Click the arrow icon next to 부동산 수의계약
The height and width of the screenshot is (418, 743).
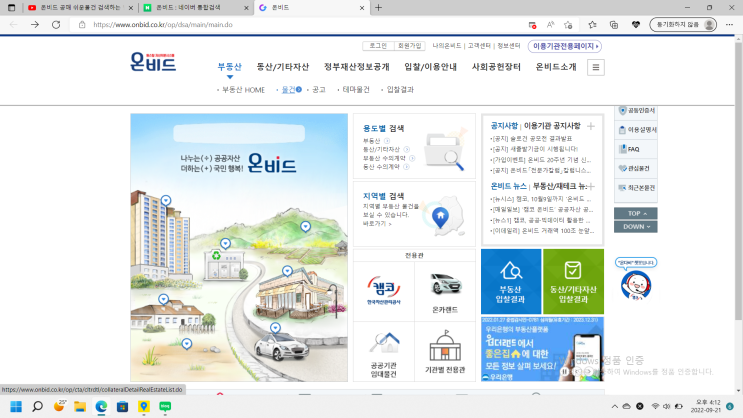(412, 158)
